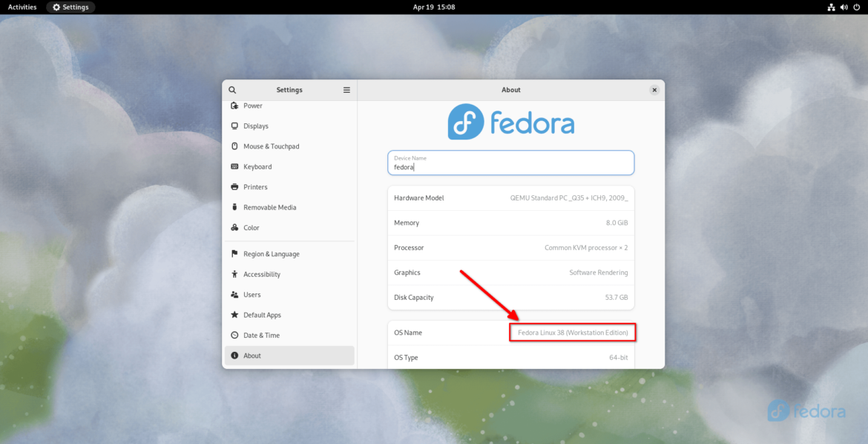Select the Removable Media icon
868x444 pixels.
click(234, 207)
